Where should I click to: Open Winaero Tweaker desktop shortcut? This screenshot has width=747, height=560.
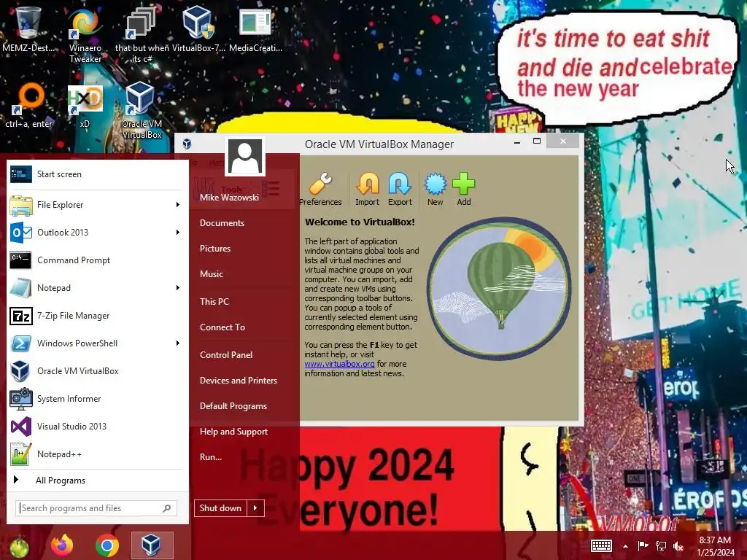(x=85, y=36)
